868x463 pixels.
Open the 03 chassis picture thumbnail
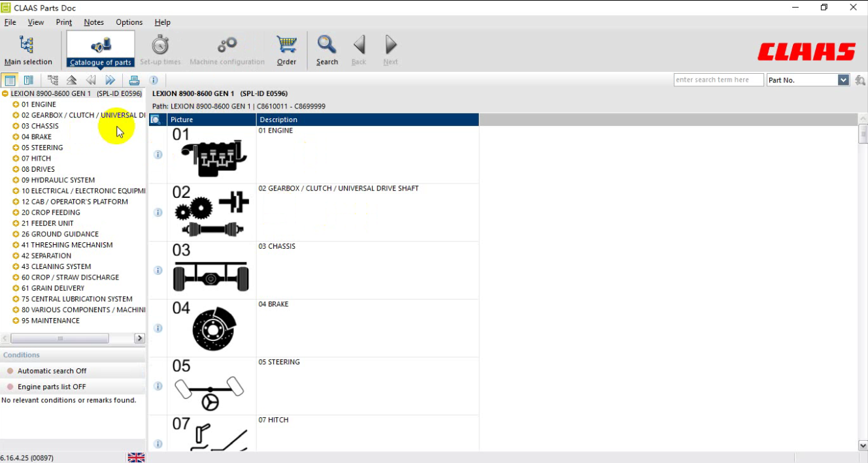tap(211, 270)
